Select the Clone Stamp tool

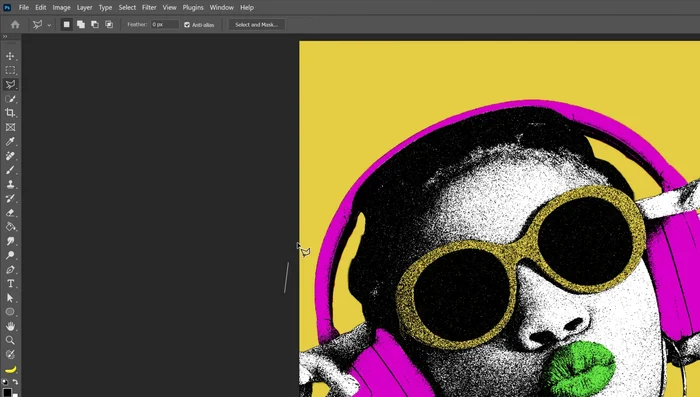pyautogui.click(x=10, y=184)
